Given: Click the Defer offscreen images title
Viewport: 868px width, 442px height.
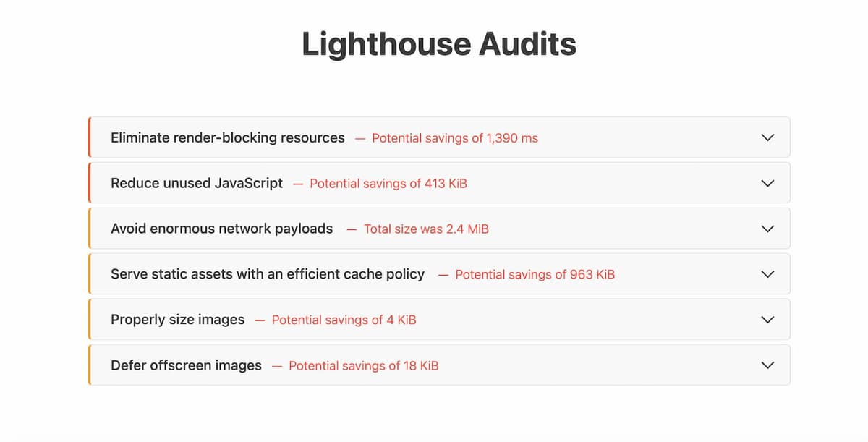Looking at the screenshot, I should point(185,365).
